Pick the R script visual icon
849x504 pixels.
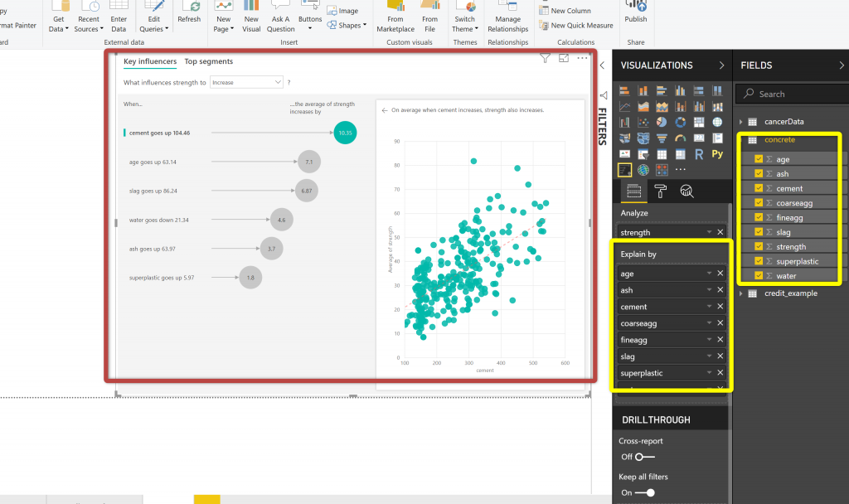(x=699, y=154)
